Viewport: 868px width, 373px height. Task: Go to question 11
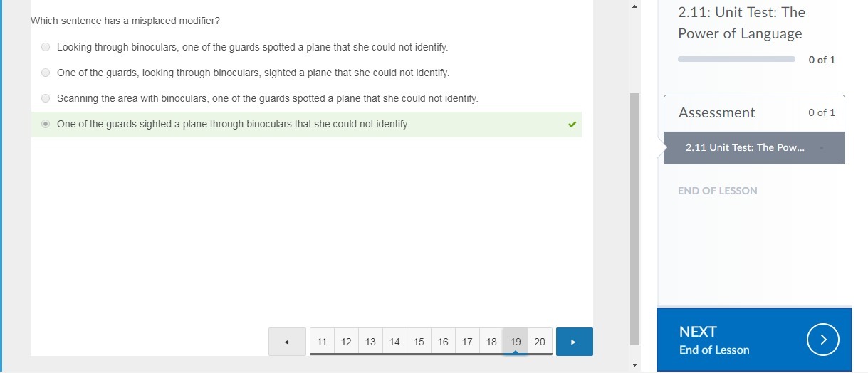322,342
